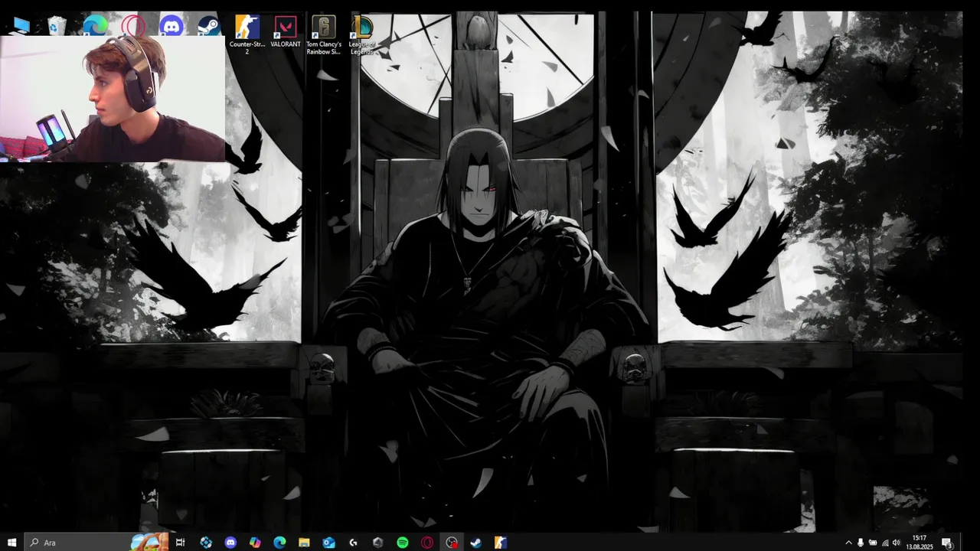980x551 pixels.
Task: Select the Opera GX desktop shortcut
Action: point(133,26)
